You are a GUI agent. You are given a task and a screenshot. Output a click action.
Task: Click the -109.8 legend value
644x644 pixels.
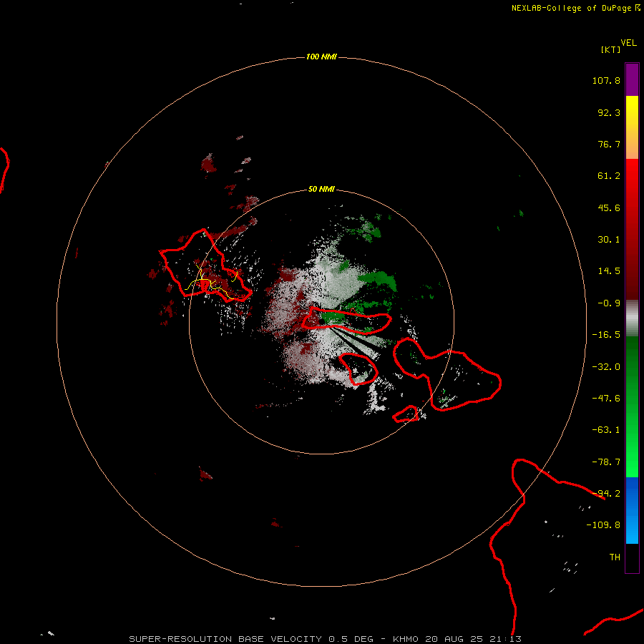(603, 525)
